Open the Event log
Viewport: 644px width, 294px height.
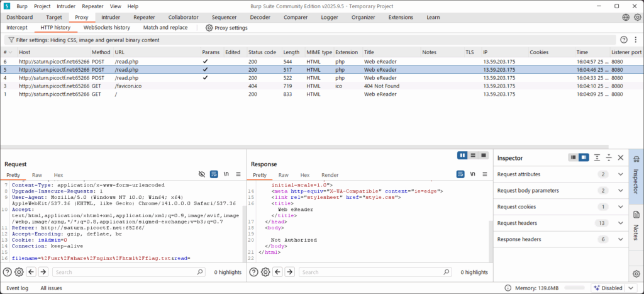(x=17, y=288)
